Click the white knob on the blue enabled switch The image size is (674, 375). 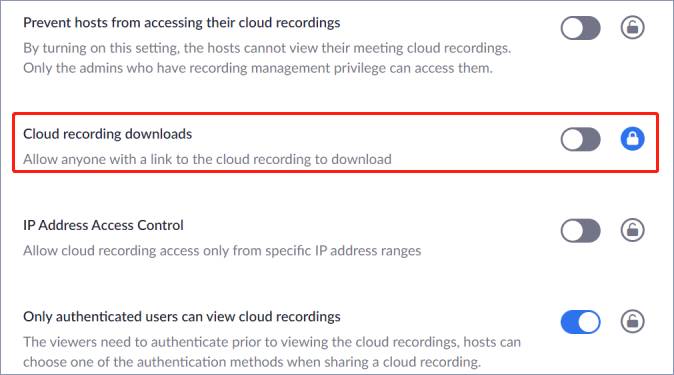(x=588, y=322)
